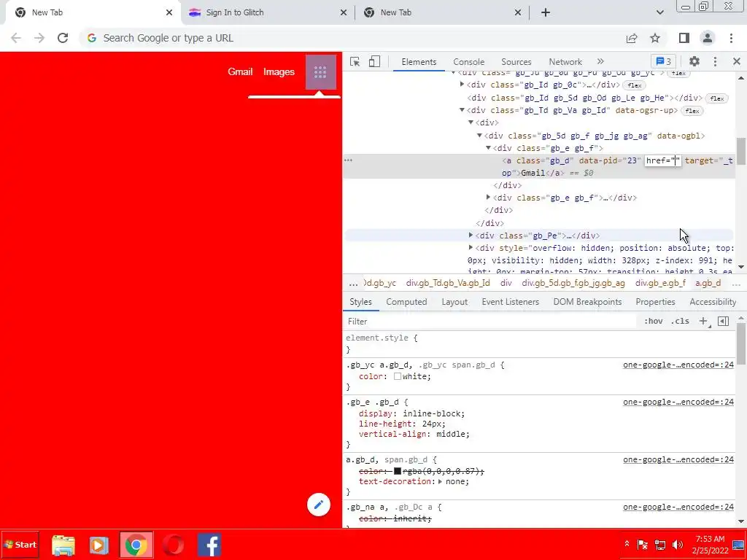Switch to the third New Tab tab

click(441, 12)
